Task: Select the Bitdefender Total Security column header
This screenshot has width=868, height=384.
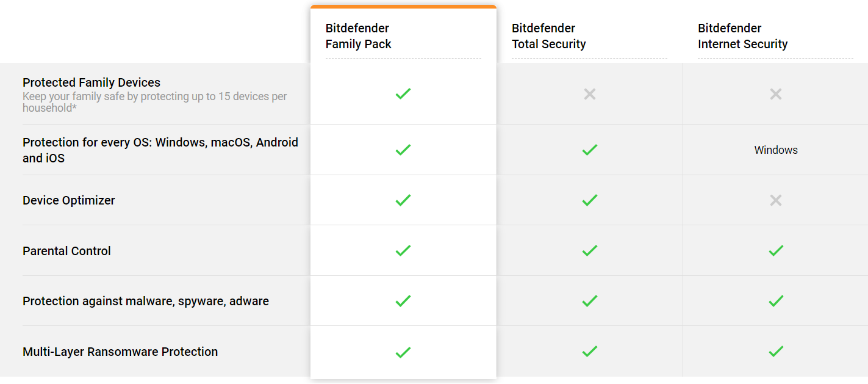Action: tap(548, 36)
